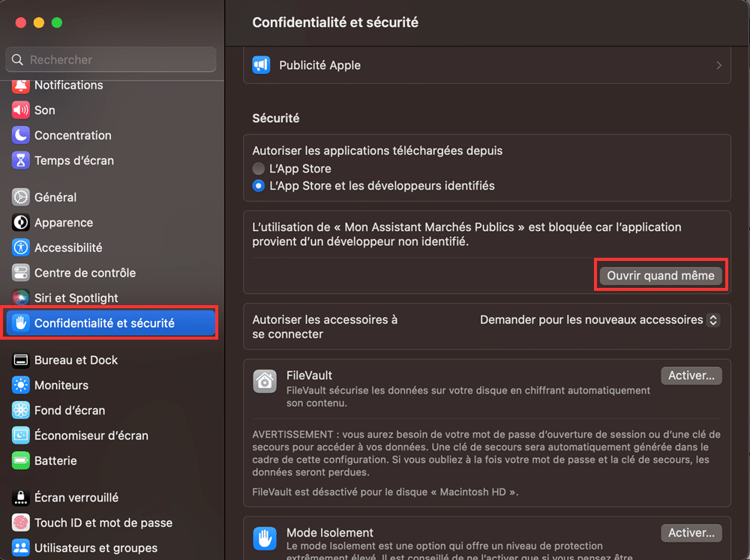750x560 pixels.
Task: Open the Publicité Apple row
Action: point(487,65)
